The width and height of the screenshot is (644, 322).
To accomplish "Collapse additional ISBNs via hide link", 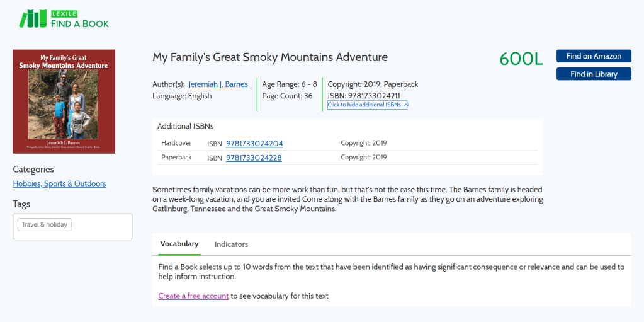I will click(x=364, y=105).
